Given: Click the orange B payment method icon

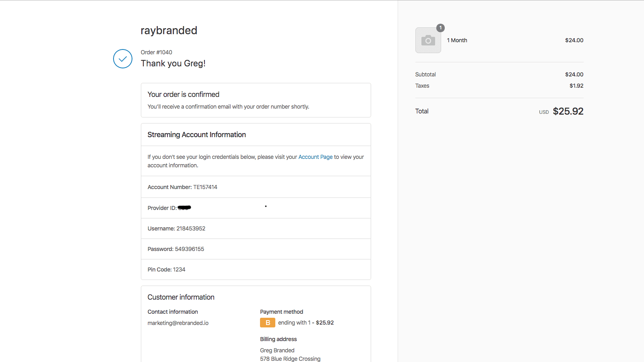Looking at the screenshot, I should [x=267, y=322].
